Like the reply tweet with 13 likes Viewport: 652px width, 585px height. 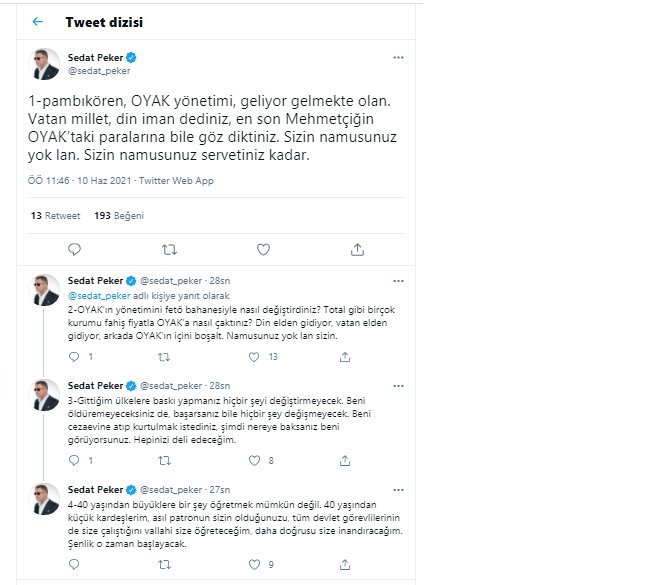[x=254, y=357]
